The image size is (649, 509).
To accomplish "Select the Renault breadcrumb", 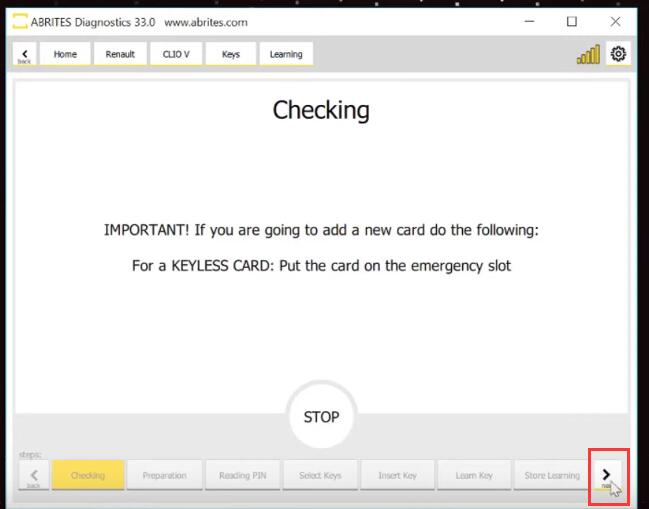I will coord(120,54).
